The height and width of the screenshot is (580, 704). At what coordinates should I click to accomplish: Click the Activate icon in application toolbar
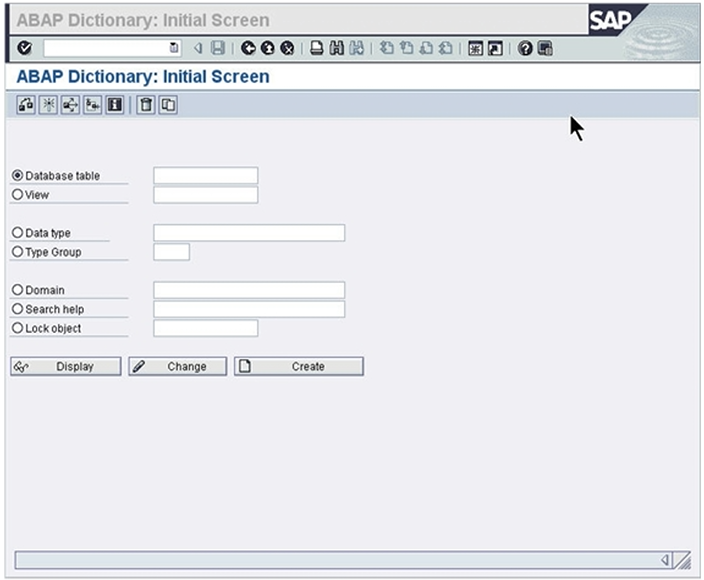48,105
